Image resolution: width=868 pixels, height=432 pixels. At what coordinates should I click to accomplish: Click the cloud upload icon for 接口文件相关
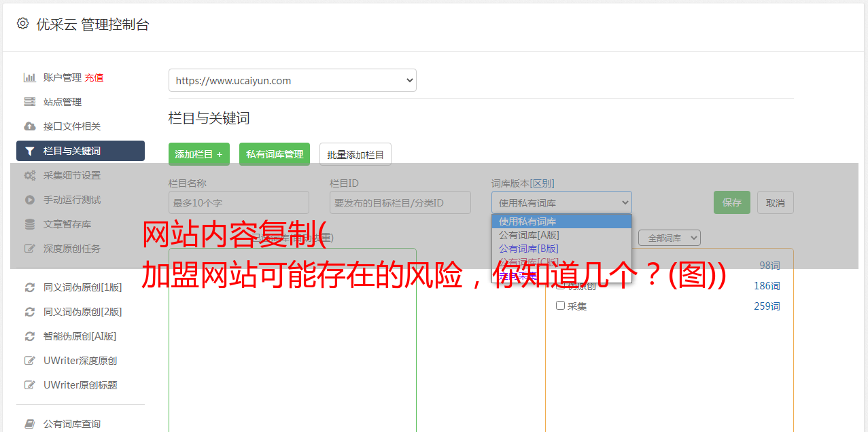30,126
